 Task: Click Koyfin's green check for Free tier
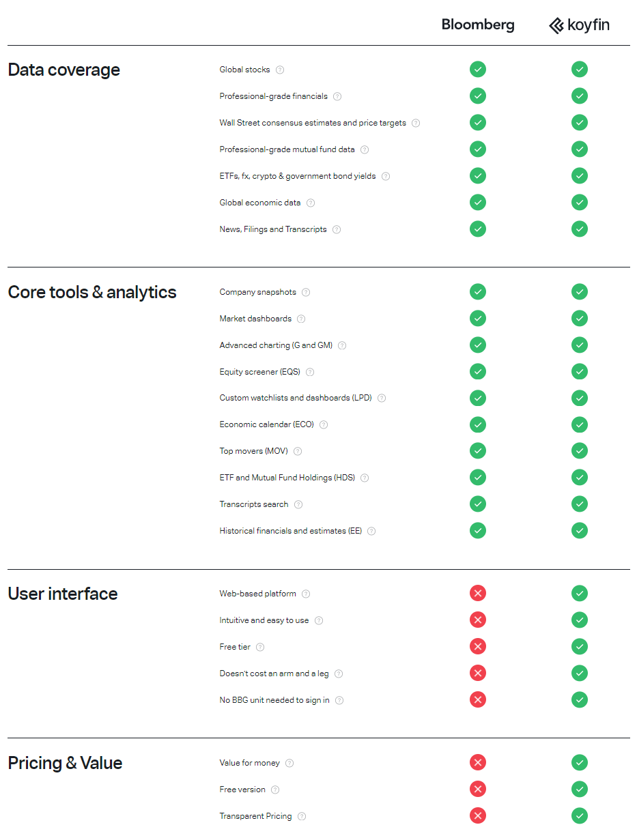580,647
